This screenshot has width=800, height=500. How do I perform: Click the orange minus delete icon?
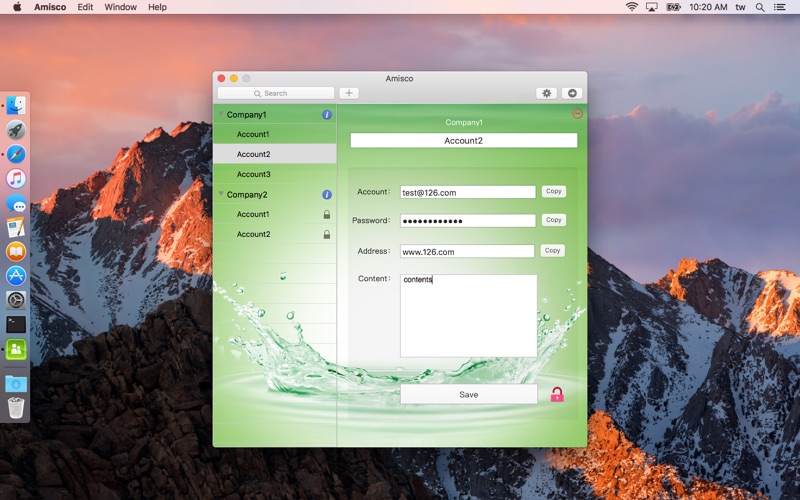578,113
